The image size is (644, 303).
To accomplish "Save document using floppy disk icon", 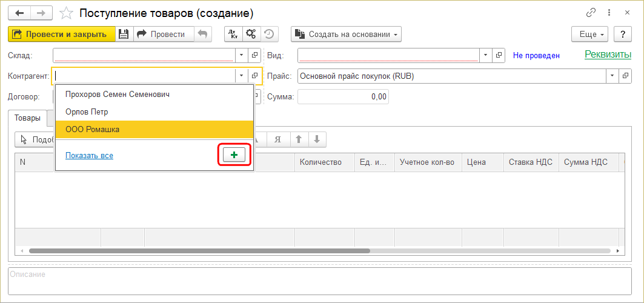I will tap(124, 35).
